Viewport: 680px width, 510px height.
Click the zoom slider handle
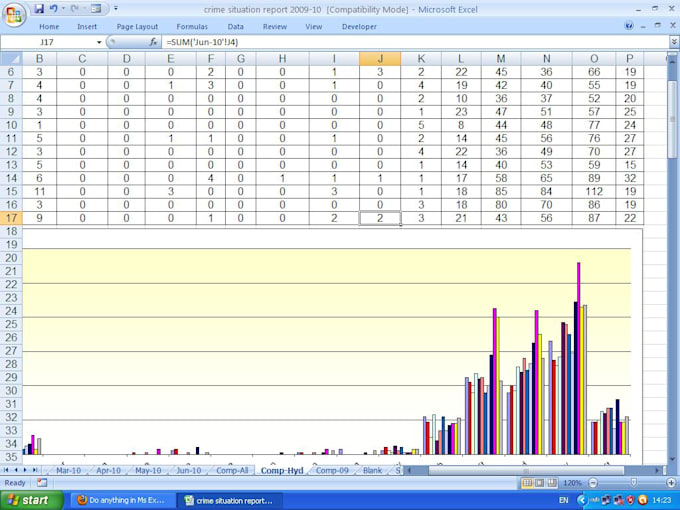[x=634, y=483]
